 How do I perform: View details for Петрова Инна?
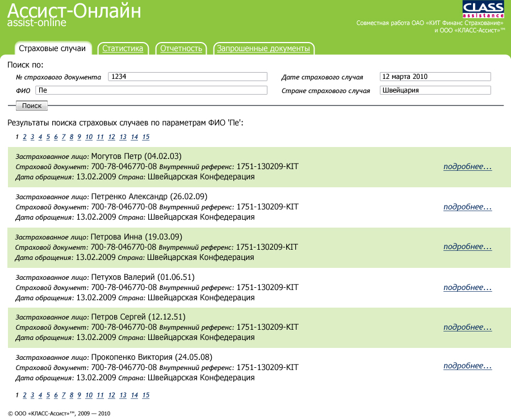click(x=467, y=246)
